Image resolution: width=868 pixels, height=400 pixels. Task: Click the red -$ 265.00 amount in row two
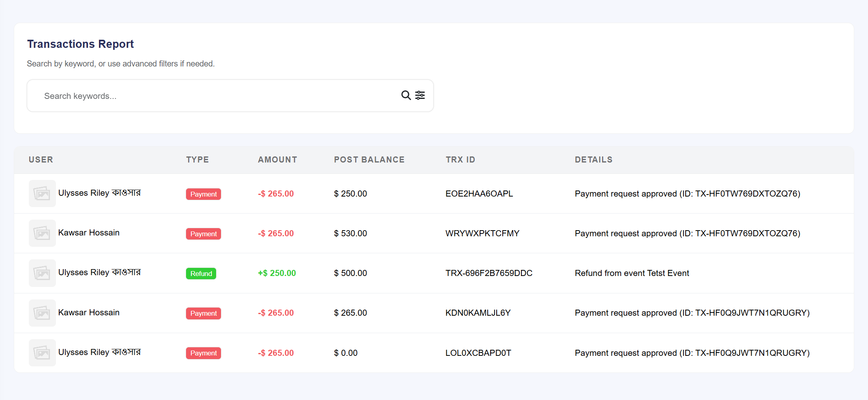pyautogui.click(x=276, y=233)
